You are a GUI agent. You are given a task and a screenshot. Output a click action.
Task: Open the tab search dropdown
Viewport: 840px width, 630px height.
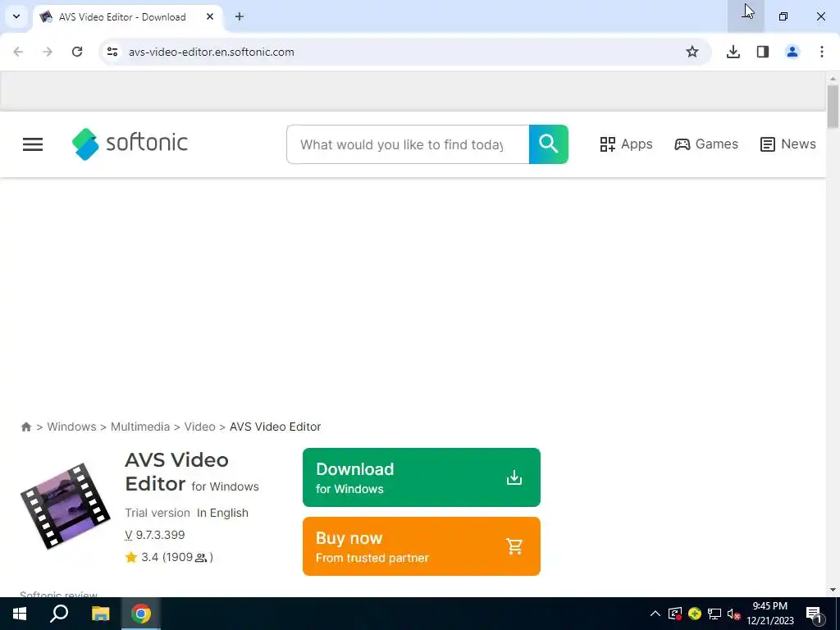(16, 16)
